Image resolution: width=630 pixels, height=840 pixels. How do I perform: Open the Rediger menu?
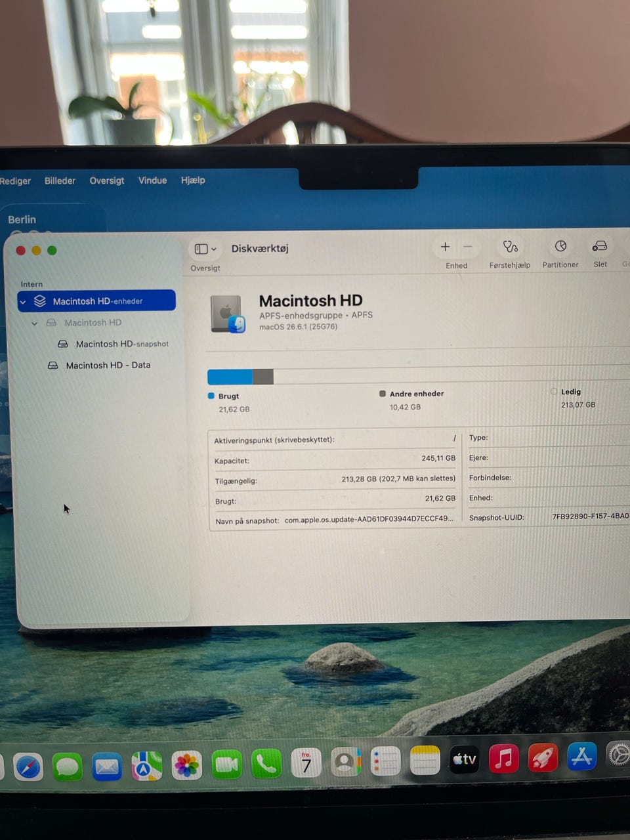[x=15, y=181]
